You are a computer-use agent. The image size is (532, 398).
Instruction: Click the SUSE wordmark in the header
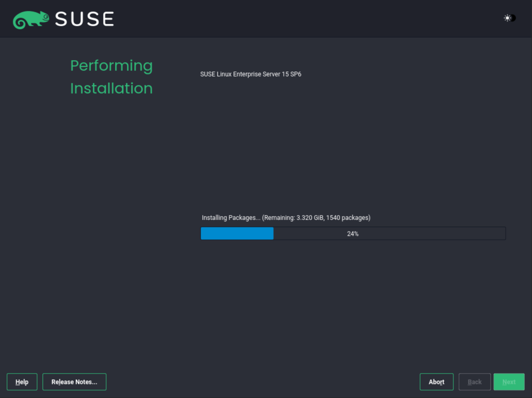click(x=84, y=19)
